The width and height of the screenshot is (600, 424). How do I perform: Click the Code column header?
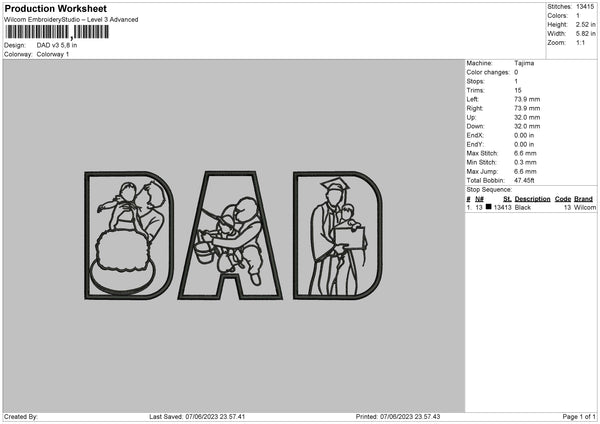pyautogui.click(x=562, y=199)
